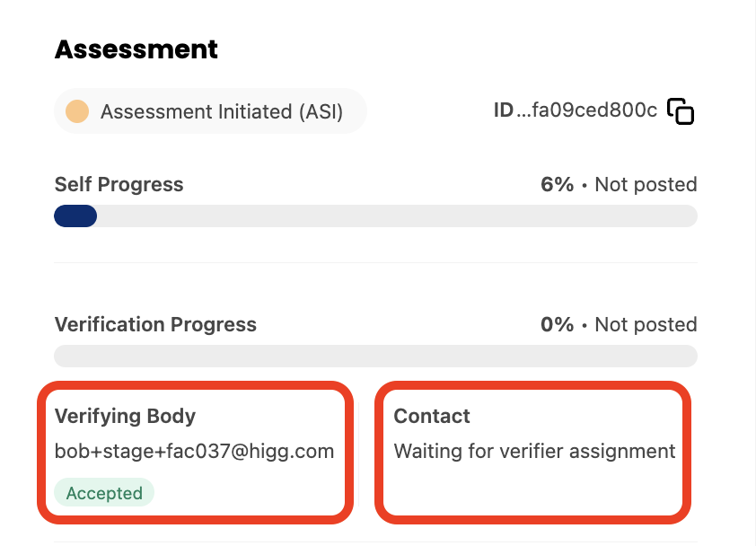Click the unfilled part of Self Progress bar
The image size is (756, 546).
[397, 216]
